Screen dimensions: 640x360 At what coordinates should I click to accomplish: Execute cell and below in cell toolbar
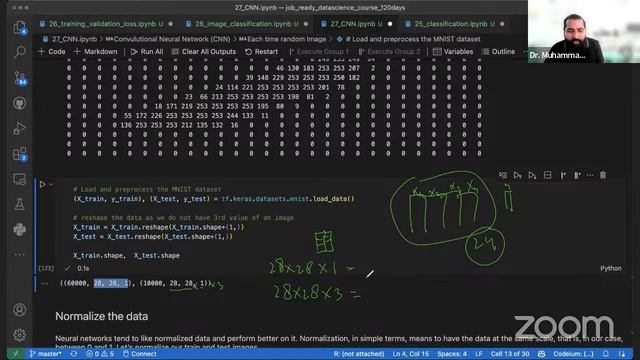532,175
